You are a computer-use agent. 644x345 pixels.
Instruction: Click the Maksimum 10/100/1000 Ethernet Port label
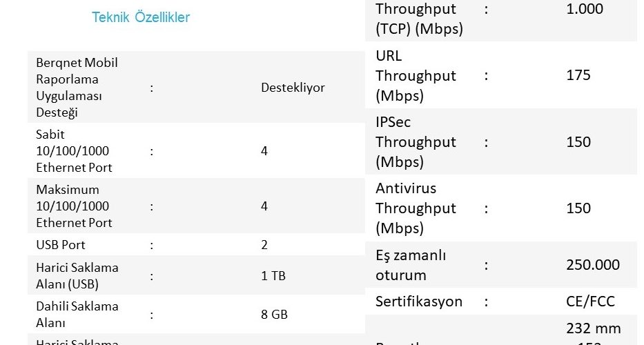(x=74, y=206)
